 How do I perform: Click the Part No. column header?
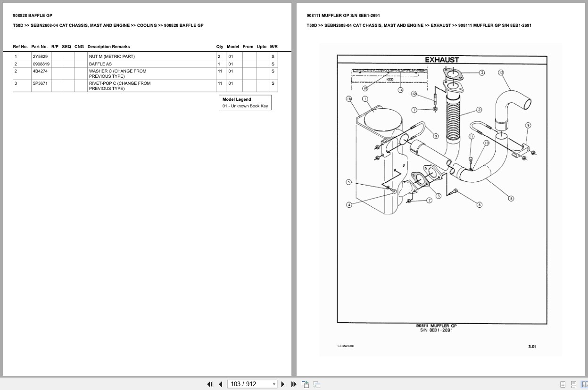40,47
